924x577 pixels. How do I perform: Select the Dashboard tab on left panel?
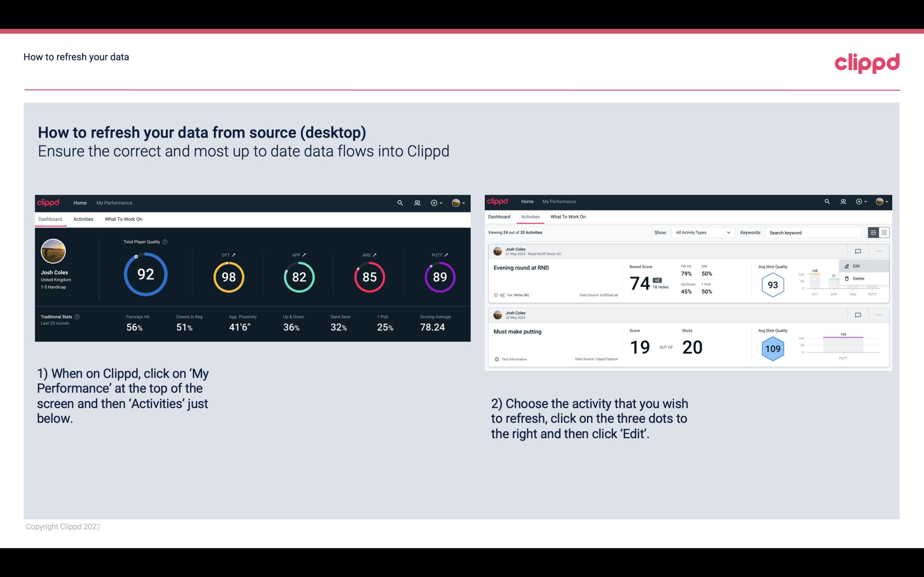(x=50, y=219)
